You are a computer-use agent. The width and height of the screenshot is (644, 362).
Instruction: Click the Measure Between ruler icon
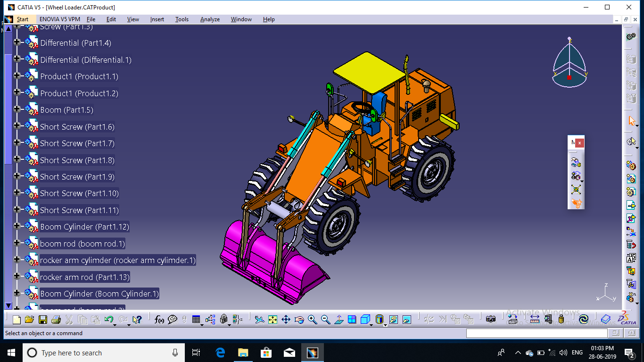click(x=535, y=320)
